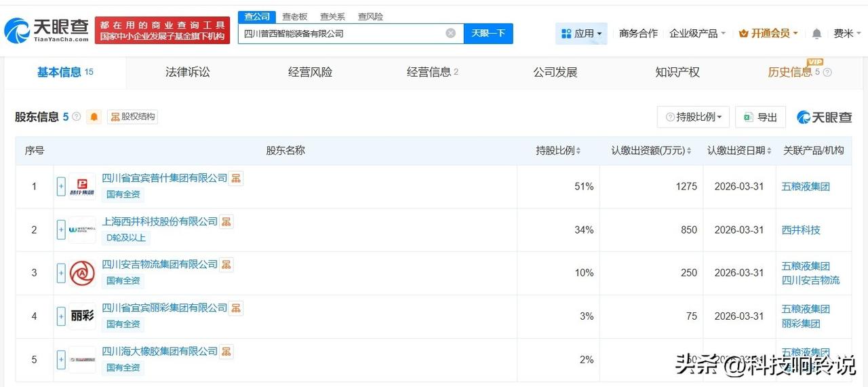
Task: Switch to the 法律诉讼 tab
Action: point(188,72)
